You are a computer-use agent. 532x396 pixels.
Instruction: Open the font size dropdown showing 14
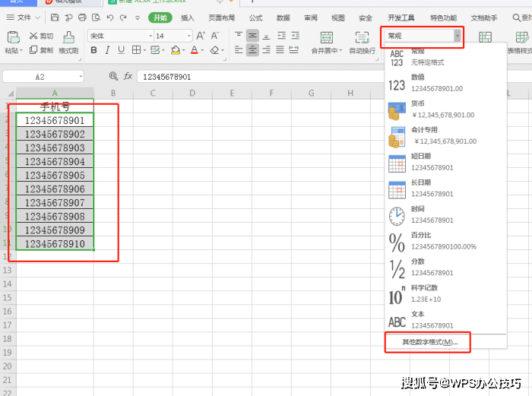[189, 36]
